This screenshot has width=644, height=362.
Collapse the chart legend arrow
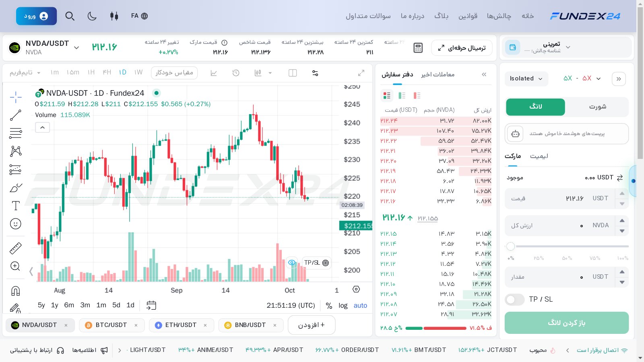(x=43, y=128)
